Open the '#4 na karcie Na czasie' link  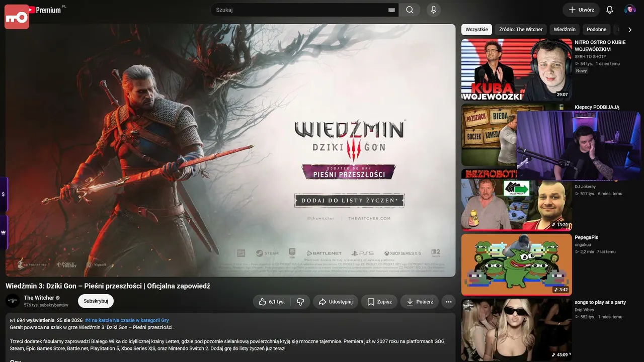click(x=127, y=320)
